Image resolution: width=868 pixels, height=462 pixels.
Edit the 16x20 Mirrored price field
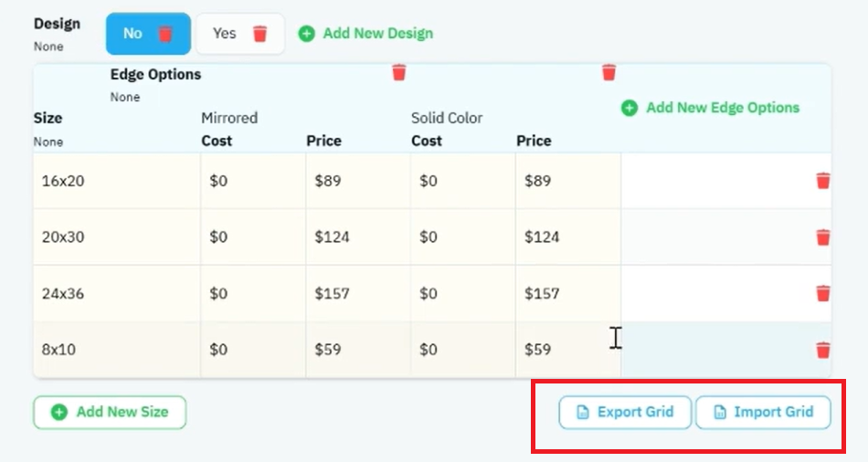[x=358, y=181]
